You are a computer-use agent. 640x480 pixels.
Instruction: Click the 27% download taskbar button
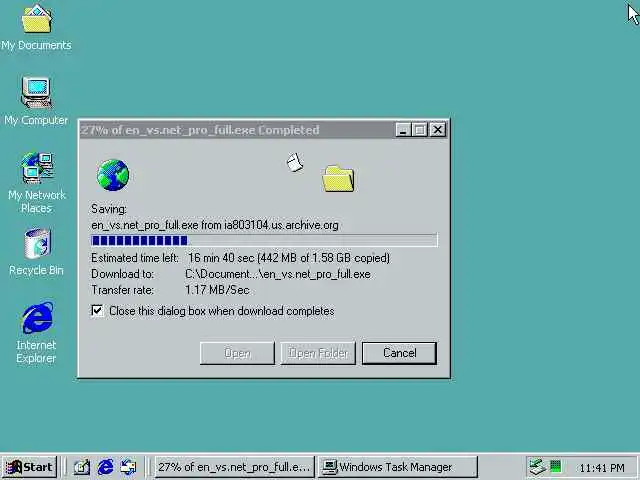click(x=235, y=467)
